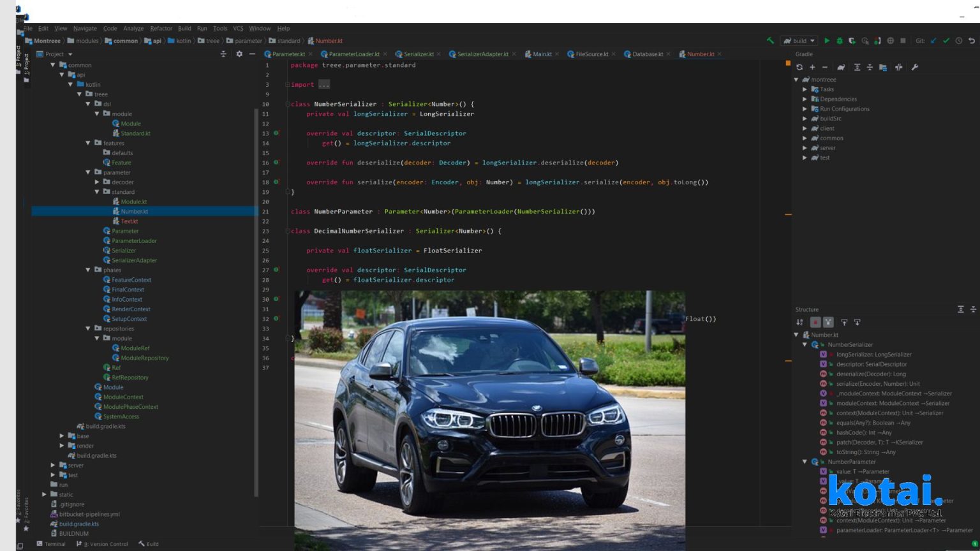The image size is (980, 551).
Task: Toggle show inherited members in Structure view
Action: (x=828, y=322)
